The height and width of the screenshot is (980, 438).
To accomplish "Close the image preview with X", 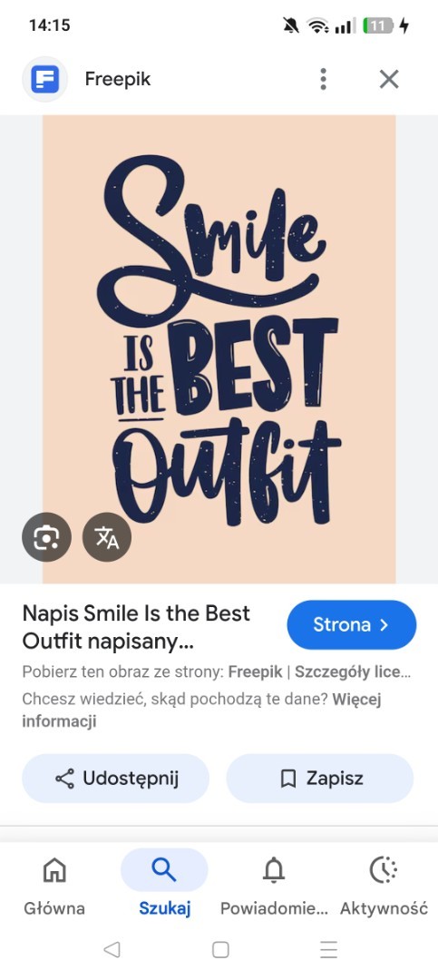I will (x=389, y=79).
